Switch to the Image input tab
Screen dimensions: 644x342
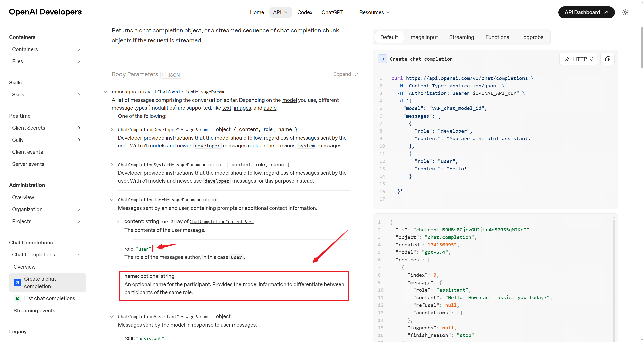(423, 37)
